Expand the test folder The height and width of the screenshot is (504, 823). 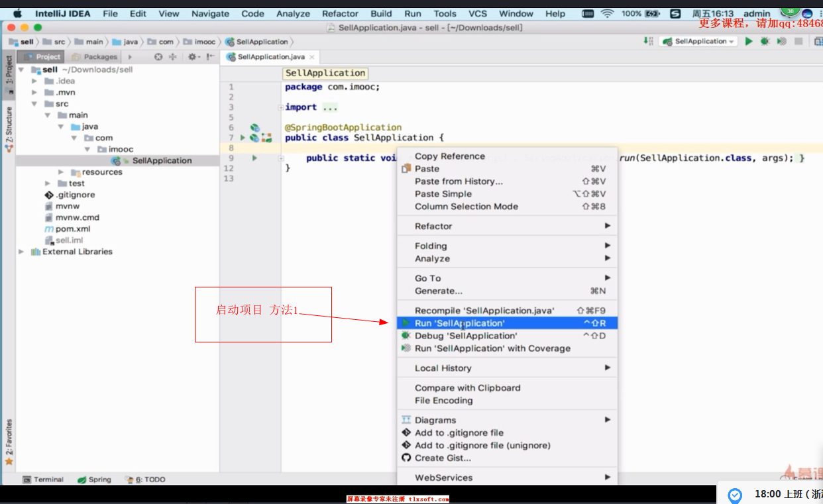click(x=48, y=183)
